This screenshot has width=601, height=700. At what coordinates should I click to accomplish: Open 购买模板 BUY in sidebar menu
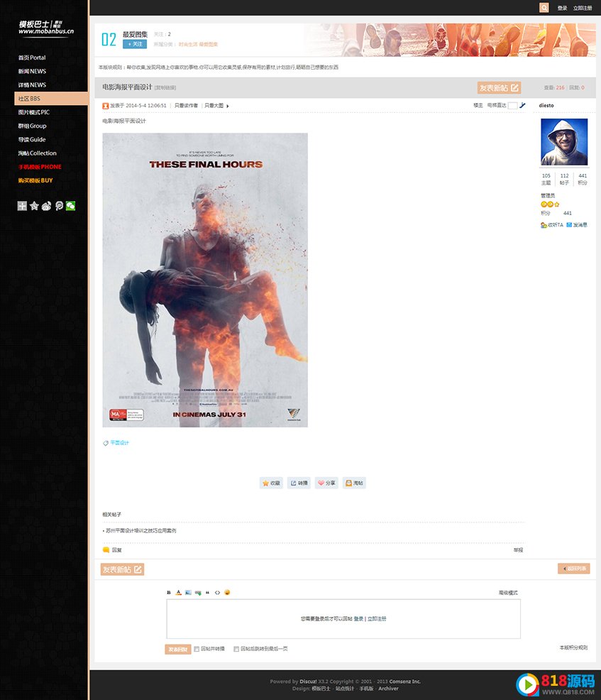35,181
